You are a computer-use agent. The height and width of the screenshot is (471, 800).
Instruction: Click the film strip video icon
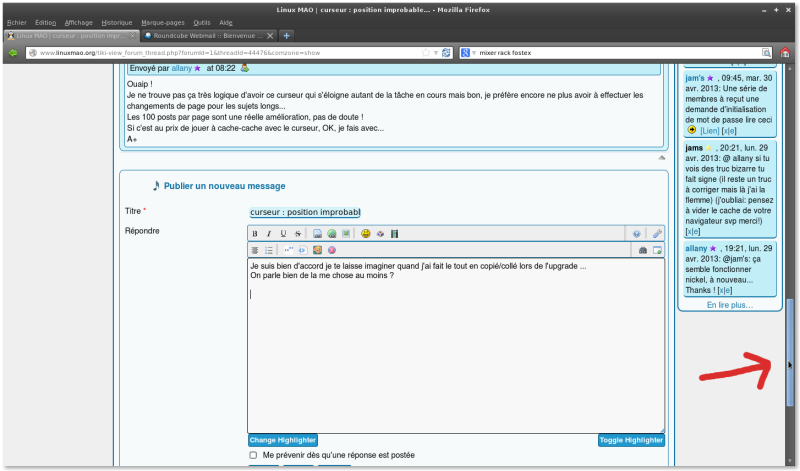(x=394, y=234)
